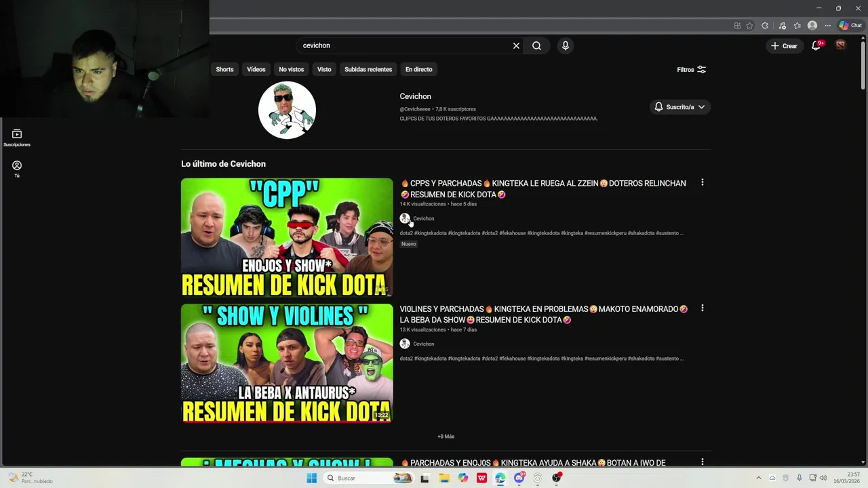Open Copilot app in taskbar
The image size is (868, 488).
point(462,478)
